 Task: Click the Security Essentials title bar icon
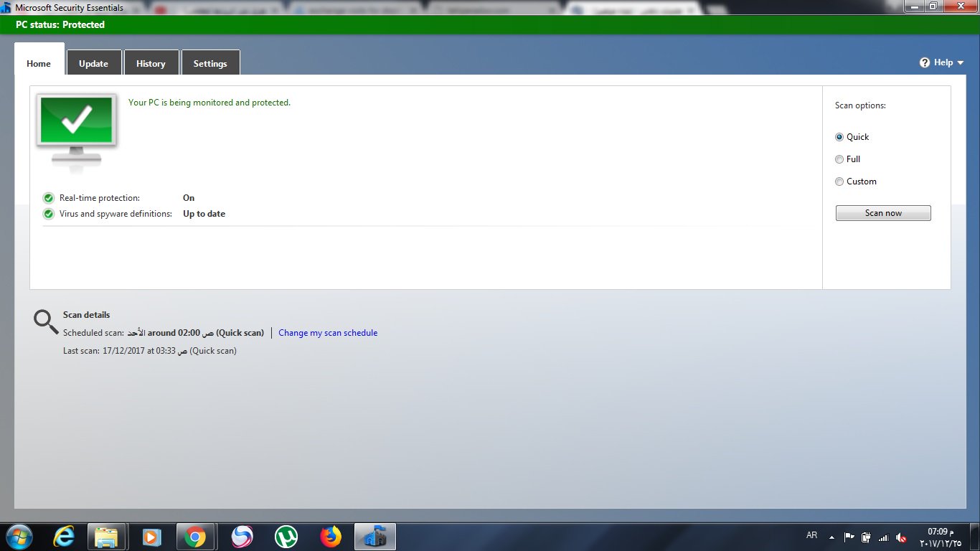click(6, 8)
